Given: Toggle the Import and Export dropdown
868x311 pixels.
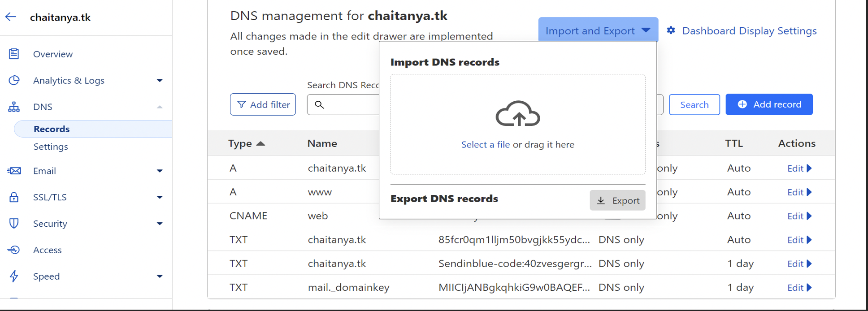Looking at the screenshot, I should coord(598,30).
